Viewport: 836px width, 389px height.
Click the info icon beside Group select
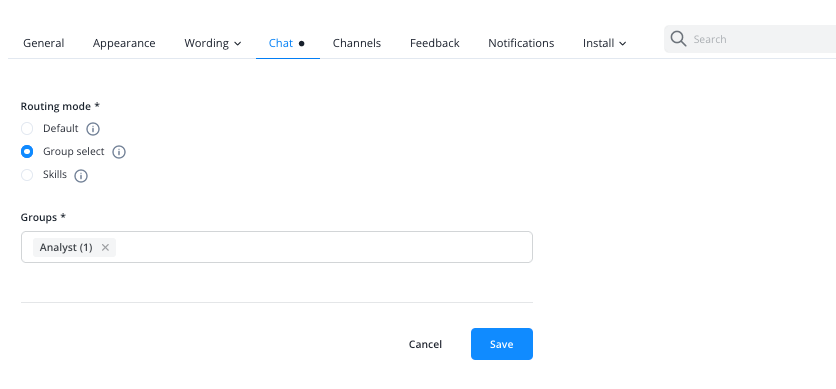[119, 152]
